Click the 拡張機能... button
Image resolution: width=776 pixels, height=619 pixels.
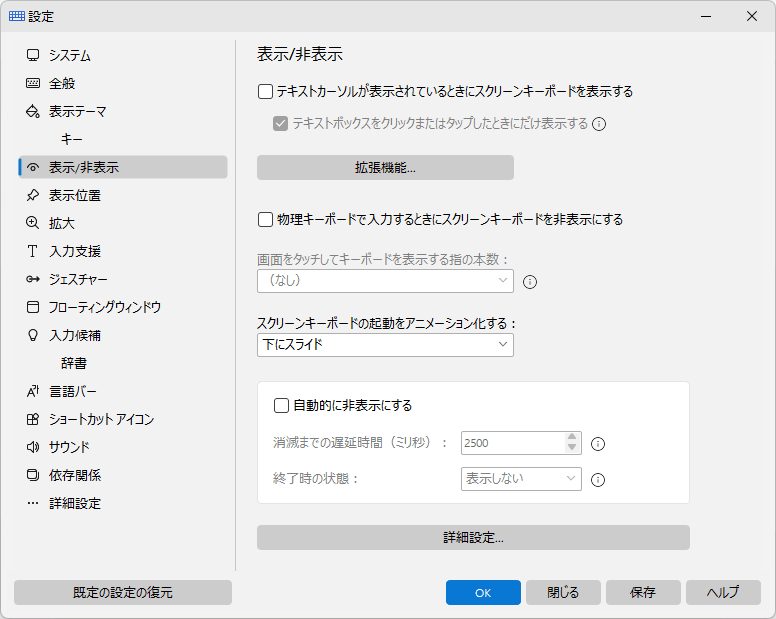point(385,168)
